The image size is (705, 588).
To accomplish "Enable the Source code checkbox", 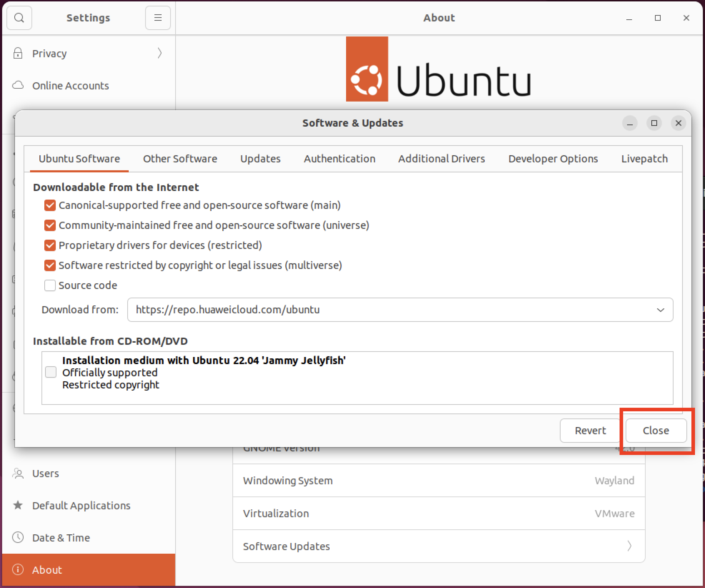I will (x=50, y=285).
